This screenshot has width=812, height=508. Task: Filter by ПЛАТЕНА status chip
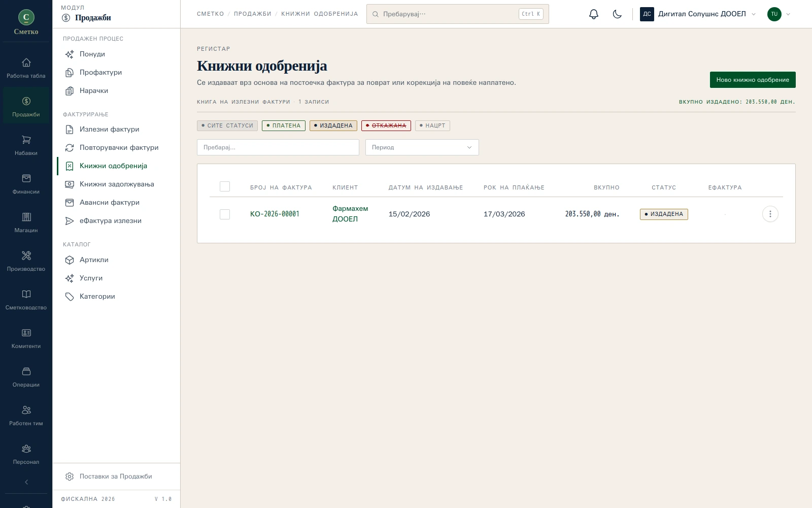284,125
